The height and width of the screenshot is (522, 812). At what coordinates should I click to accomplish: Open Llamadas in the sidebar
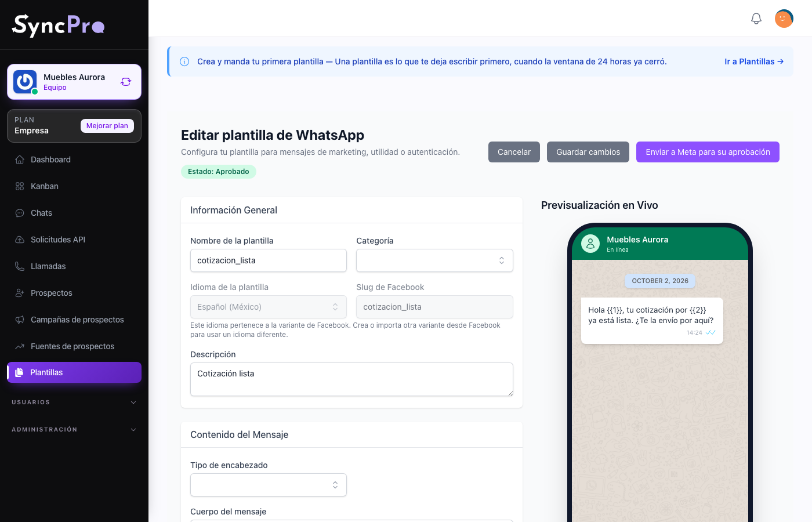pos(74,266)
